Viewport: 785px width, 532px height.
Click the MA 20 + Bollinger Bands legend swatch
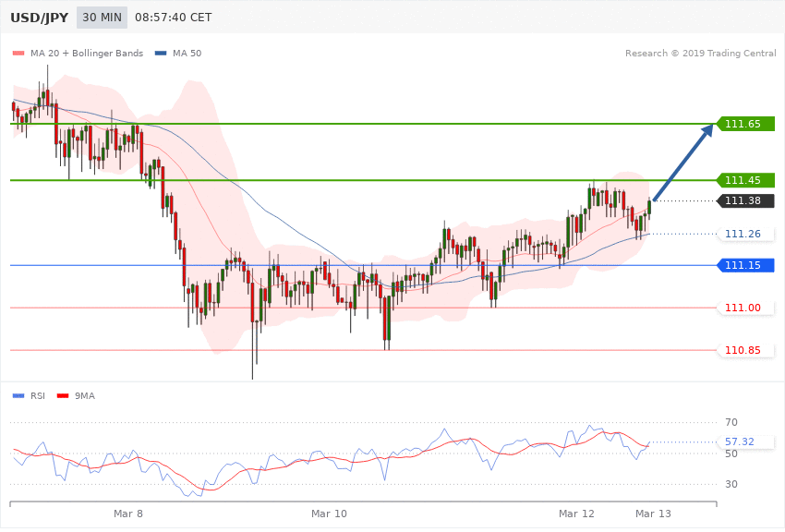(x=18, y=53)
